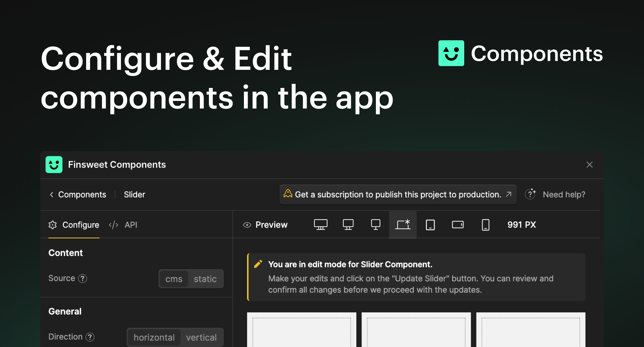Set Source to static
Viewport: 644px width, 347px height.
(205, 279)
